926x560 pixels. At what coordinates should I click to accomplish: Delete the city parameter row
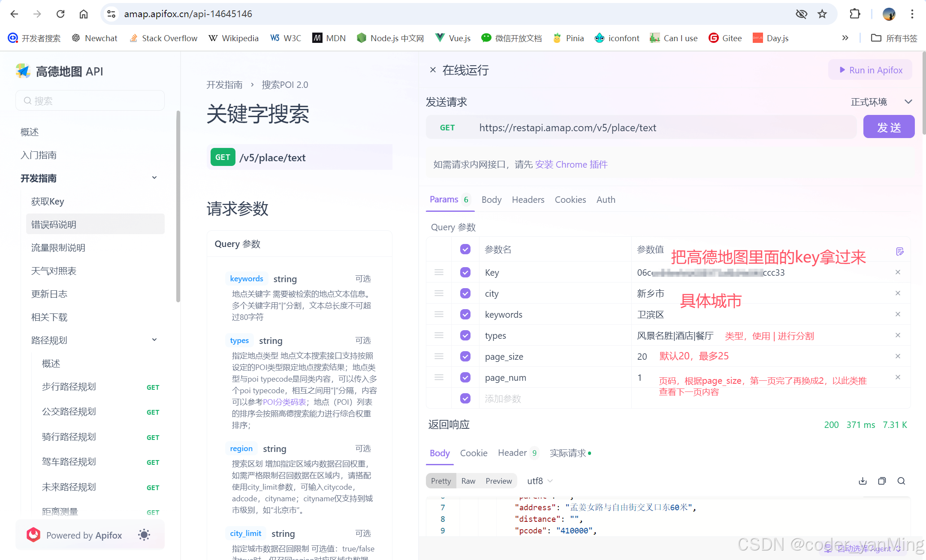coord(898,293)
